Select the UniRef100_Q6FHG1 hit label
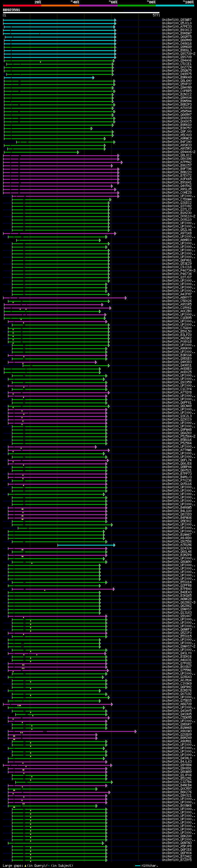The width and height of the screenshot is (197, 868). 177,260
